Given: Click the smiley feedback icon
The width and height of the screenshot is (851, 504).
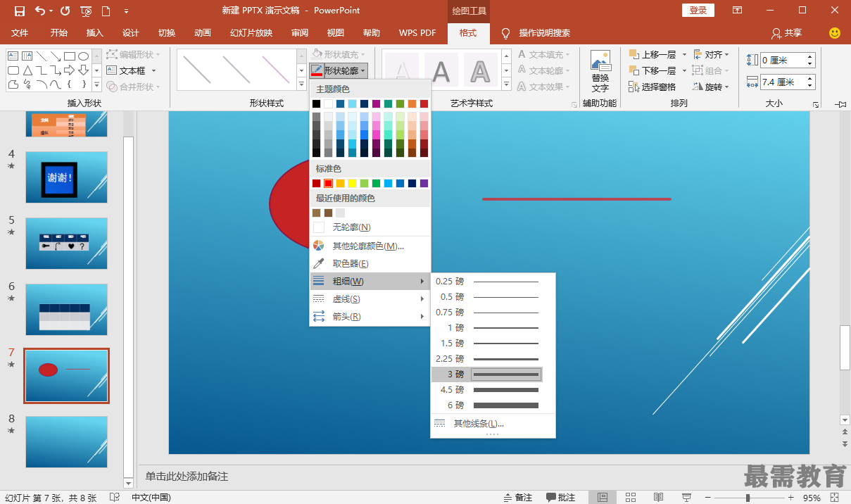Looking at the screenshot, I should (835, 33).
